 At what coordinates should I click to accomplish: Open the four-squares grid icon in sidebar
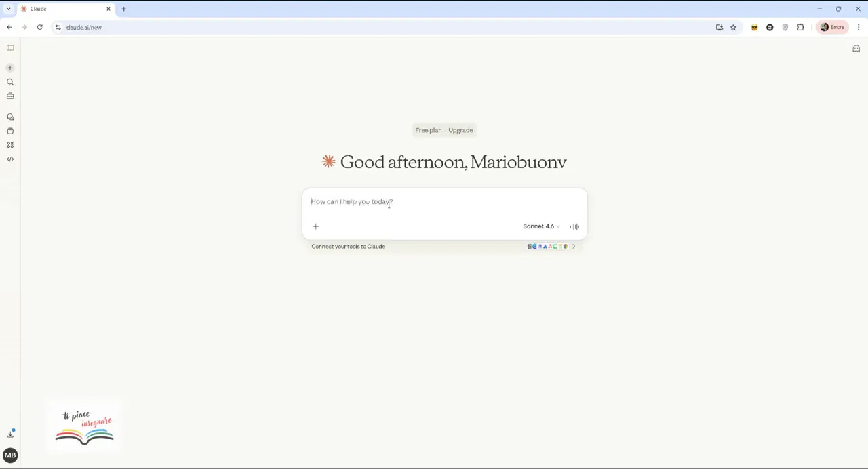coord(10,145)
